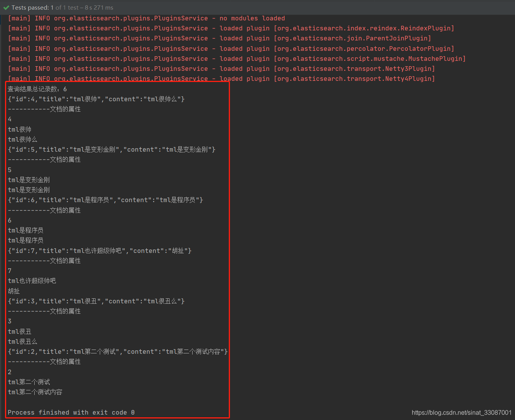Select the Netty3Plugin loaded plugin log line
The height and width of the screenshot is (420, 515).
221,69
